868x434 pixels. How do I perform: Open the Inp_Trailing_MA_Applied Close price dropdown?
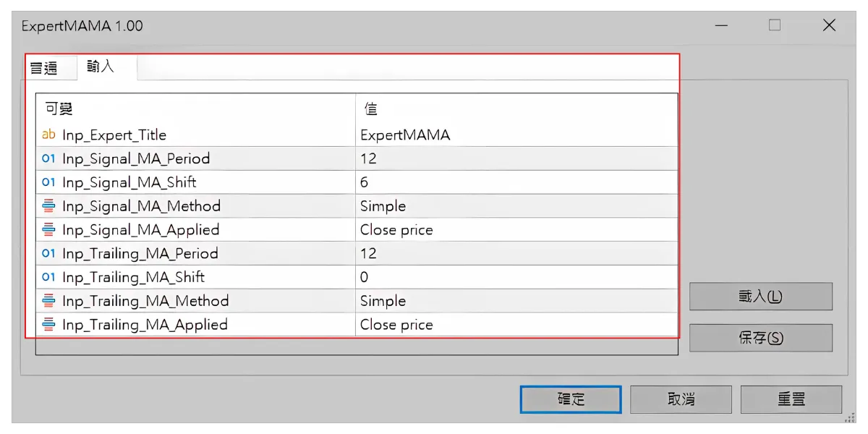coord(516,325)
